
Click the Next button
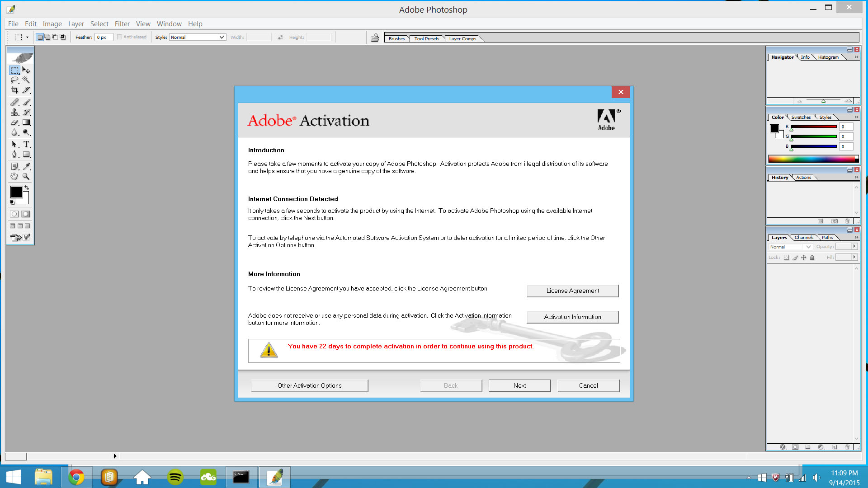click(519, 385)
